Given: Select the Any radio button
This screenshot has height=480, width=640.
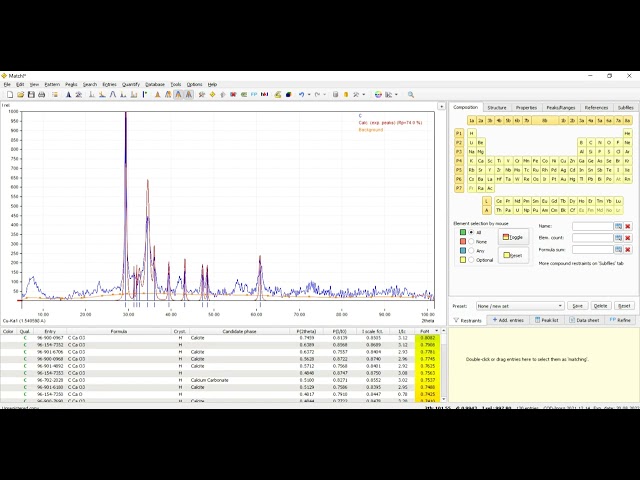Looking at the screenshot, I should click(x=471, y=251).
